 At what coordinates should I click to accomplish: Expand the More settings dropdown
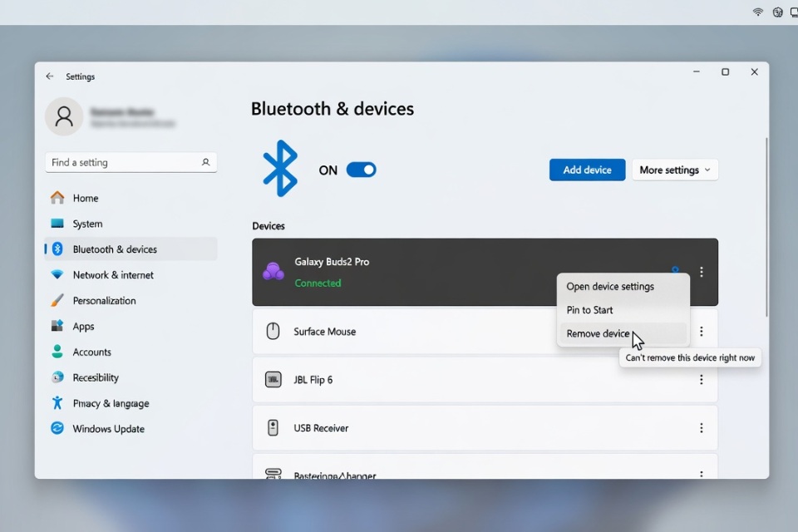(675, 170)
